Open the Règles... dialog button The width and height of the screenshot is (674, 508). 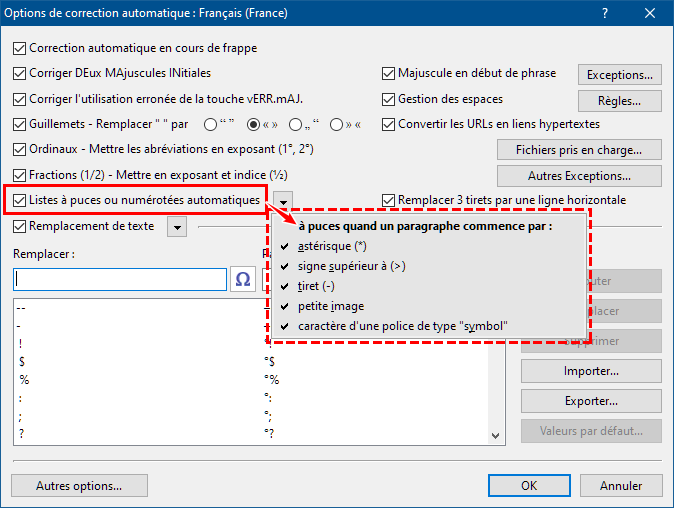(x=620, y=100)
